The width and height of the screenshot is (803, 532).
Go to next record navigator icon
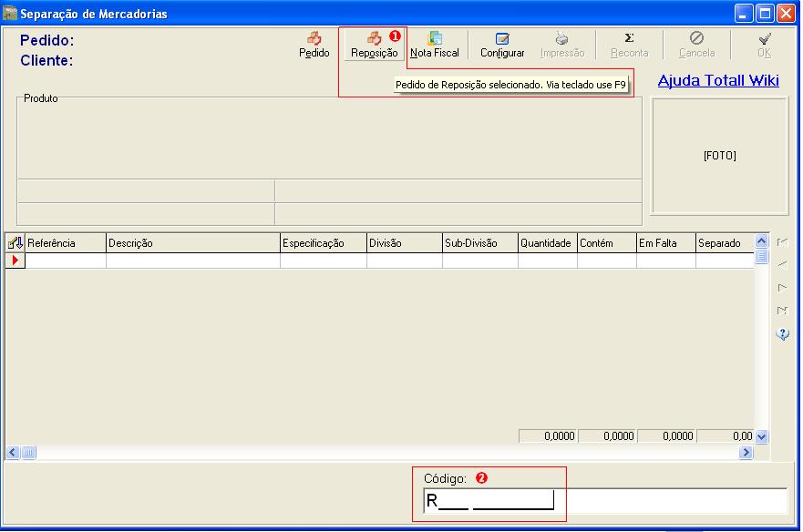[x=782, y=288]
